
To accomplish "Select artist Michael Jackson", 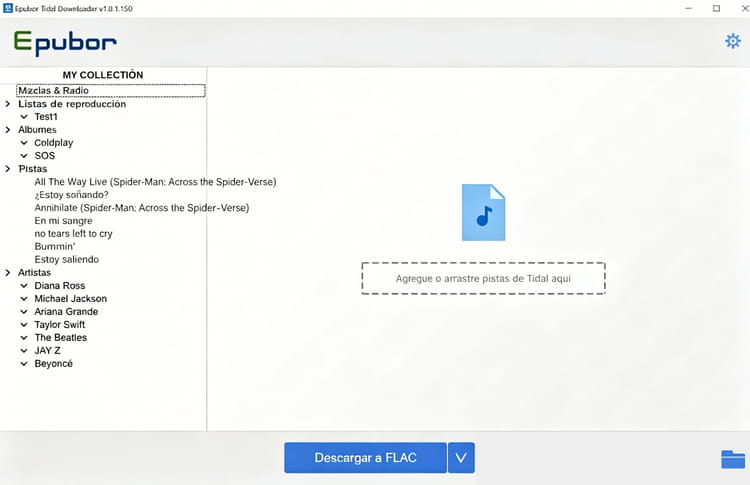I will click(x=71, y=298).
